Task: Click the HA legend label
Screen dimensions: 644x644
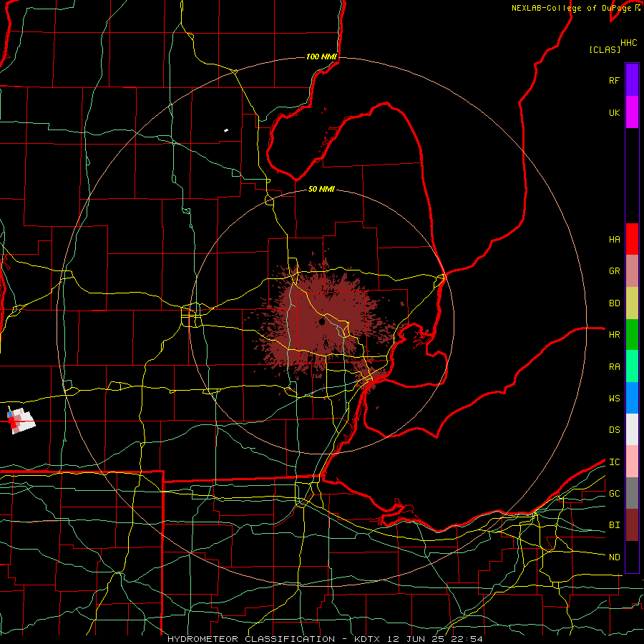Action: click(x=614, y=240)
